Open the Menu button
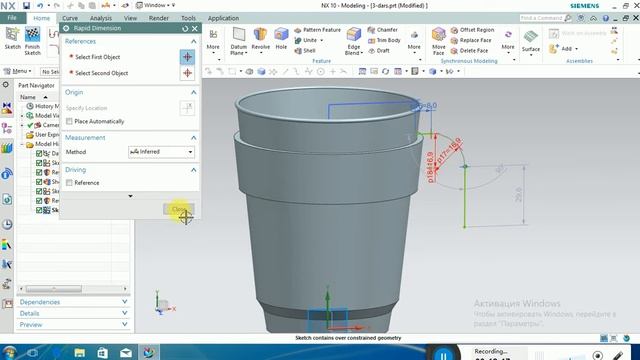The width and height of the screenshot is (640, 360). 18,71
